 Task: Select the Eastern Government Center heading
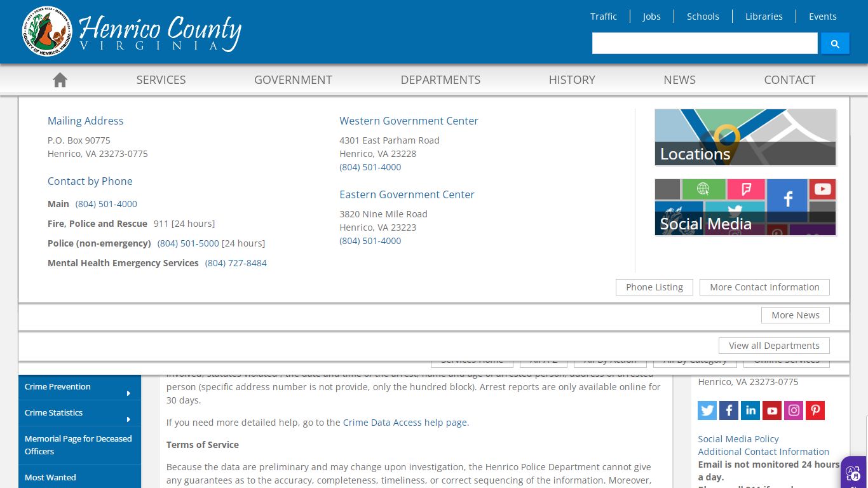coord(407,194)
